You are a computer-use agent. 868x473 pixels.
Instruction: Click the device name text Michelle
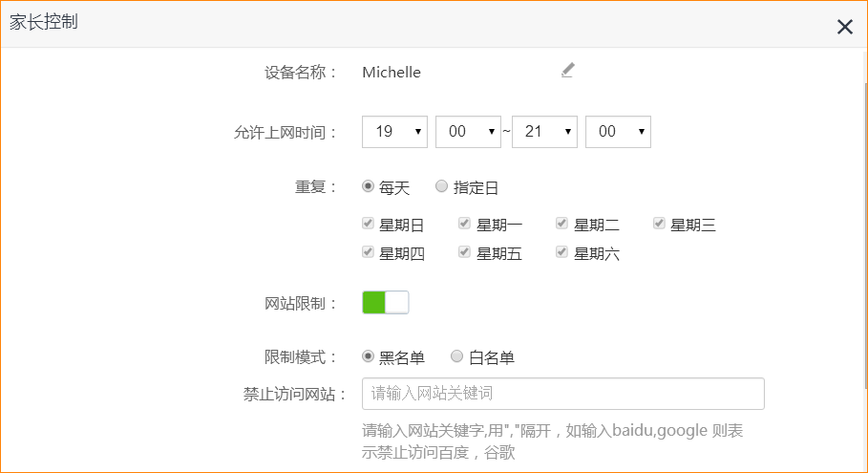pyautogui.click(x=392, y=73)
